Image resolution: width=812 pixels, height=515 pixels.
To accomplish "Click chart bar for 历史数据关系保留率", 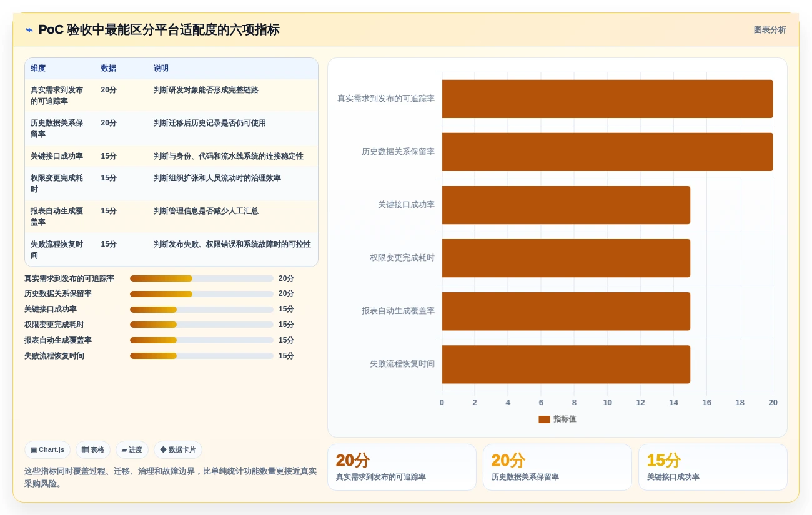I will (607, 152).
